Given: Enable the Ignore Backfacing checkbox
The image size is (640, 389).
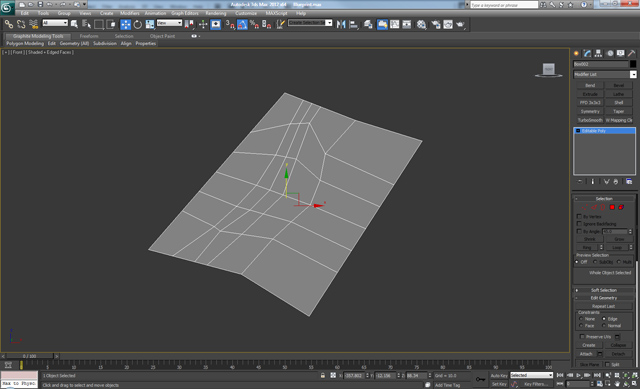Looking at the screenshot, I should 579,224.
